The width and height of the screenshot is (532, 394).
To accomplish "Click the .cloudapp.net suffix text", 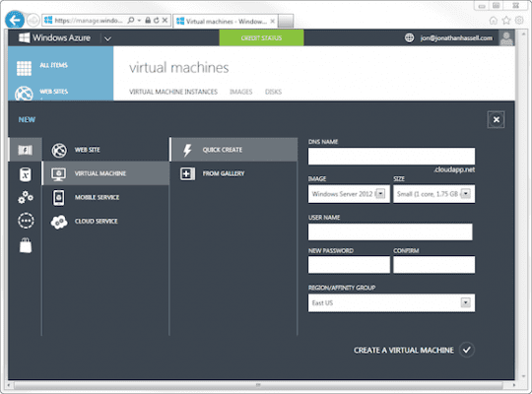I will [454, 169].
